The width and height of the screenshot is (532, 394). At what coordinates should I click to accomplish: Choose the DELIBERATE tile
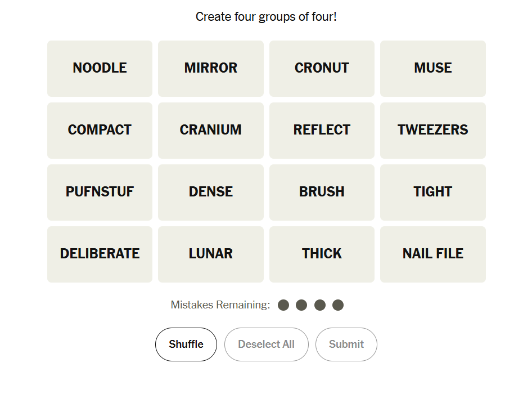pos(100,254)
